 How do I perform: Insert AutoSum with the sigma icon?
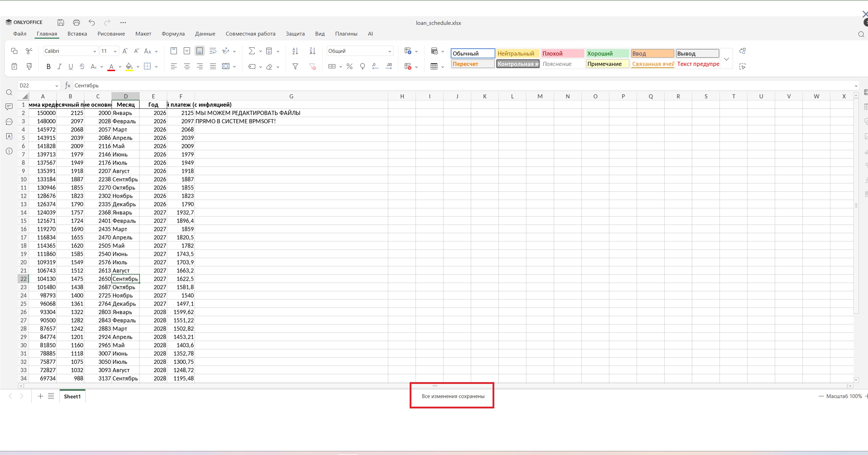[251, 51]
